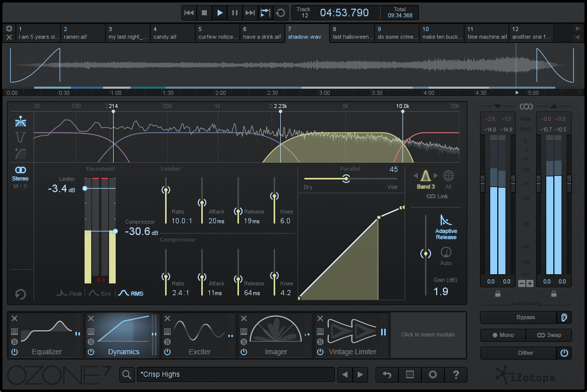This screenshot has width=587, height=392.
Task: Open the preset search magnifier
Action: [126, 374]
